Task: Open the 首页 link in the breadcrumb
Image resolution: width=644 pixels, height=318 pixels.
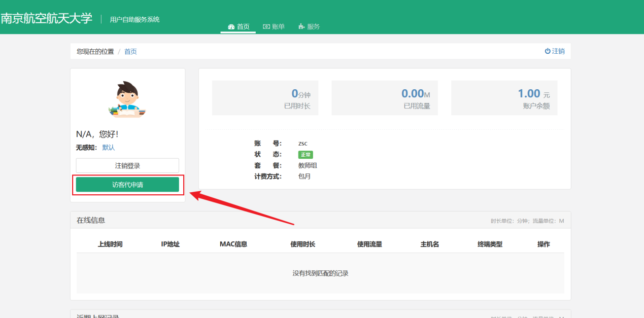Action: pos(130,52)
